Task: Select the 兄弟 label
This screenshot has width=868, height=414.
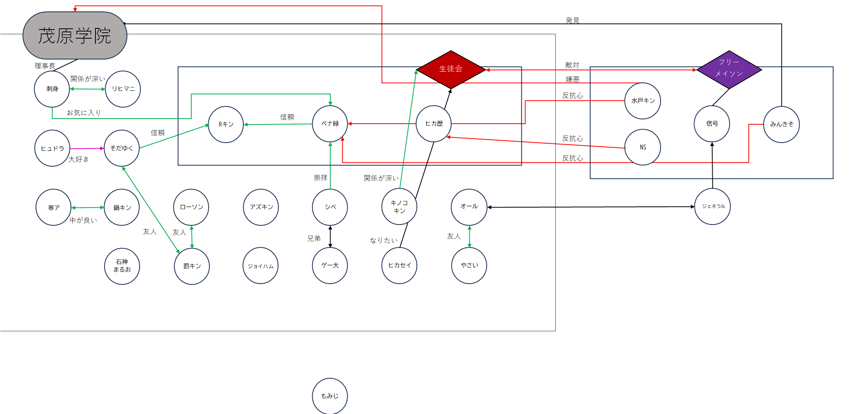Action: [x=314, y=239]
